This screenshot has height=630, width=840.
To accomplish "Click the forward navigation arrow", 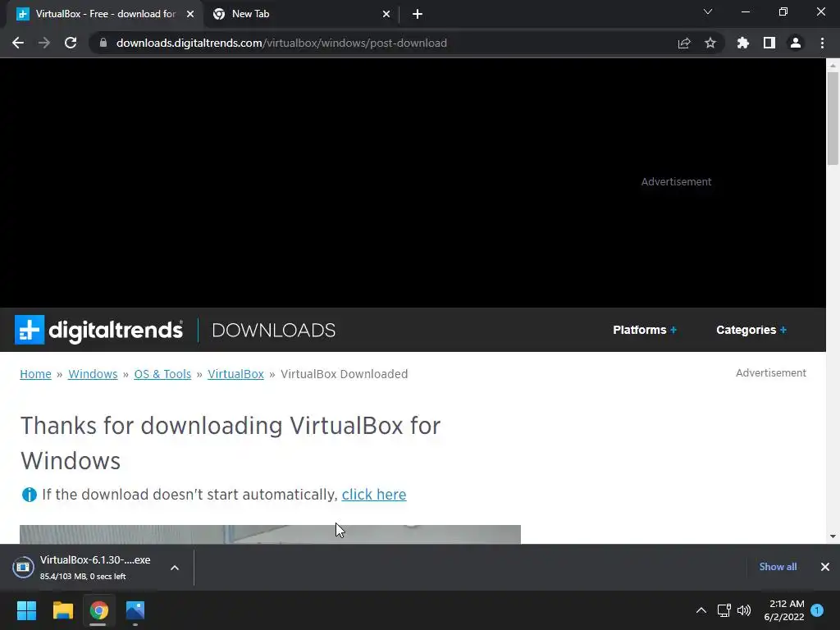I will click(44, 43).
